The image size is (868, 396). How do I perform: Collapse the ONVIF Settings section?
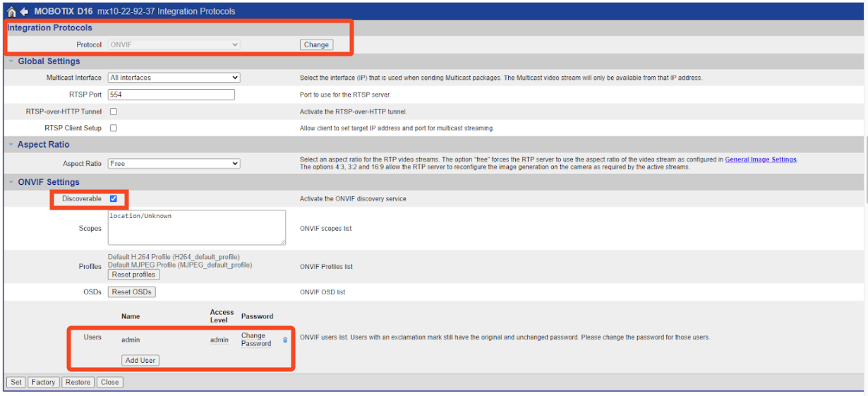coord(11,182)
